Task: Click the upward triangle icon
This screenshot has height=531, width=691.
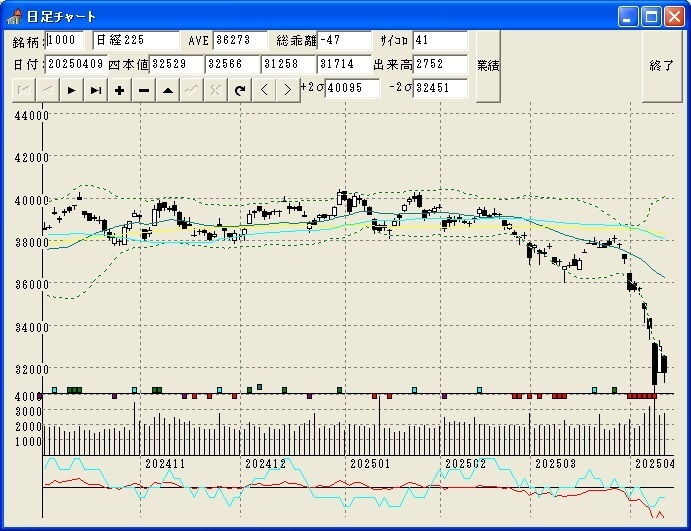Action: pos(167,90)
